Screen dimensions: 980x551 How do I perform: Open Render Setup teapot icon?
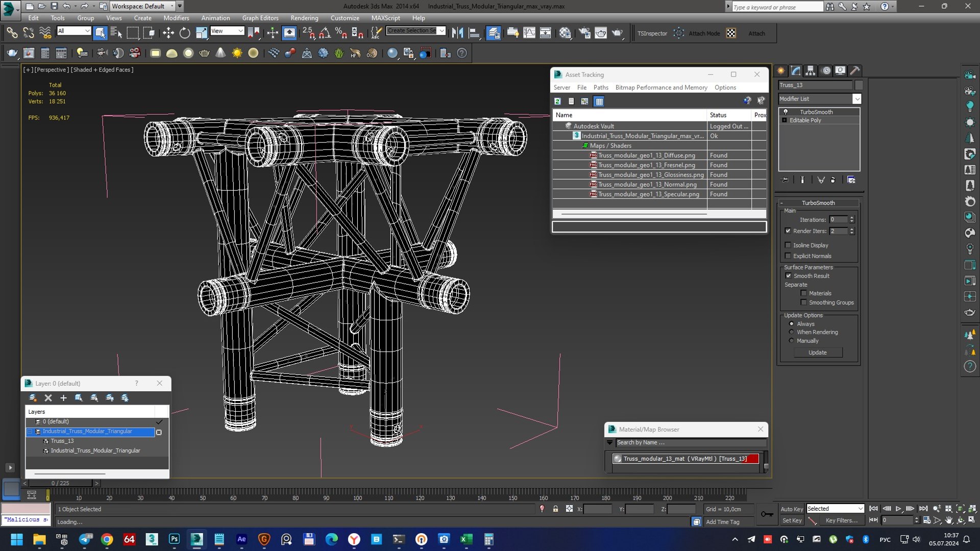[x=584, y=33]
